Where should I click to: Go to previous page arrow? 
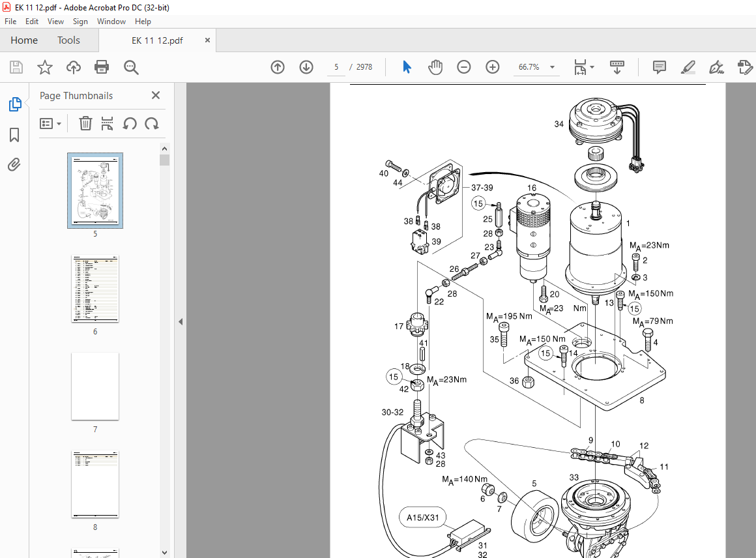coord(278,67)
